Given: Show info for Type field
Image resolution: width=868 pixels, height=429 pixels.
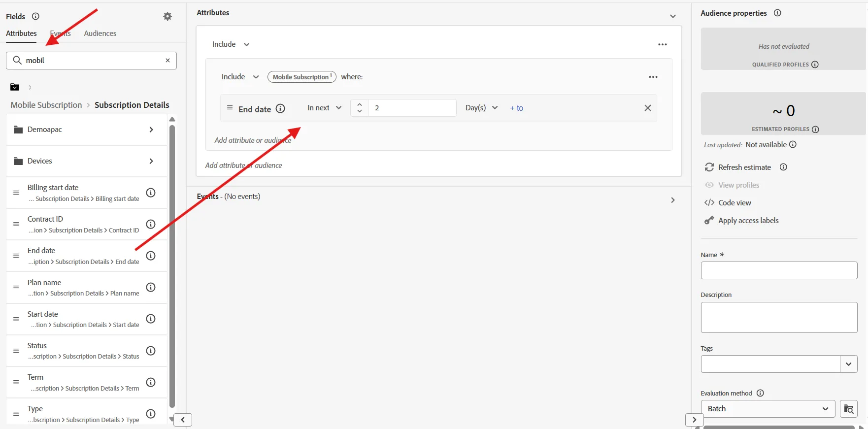Looking at the screenshot, I should point(151,414).
